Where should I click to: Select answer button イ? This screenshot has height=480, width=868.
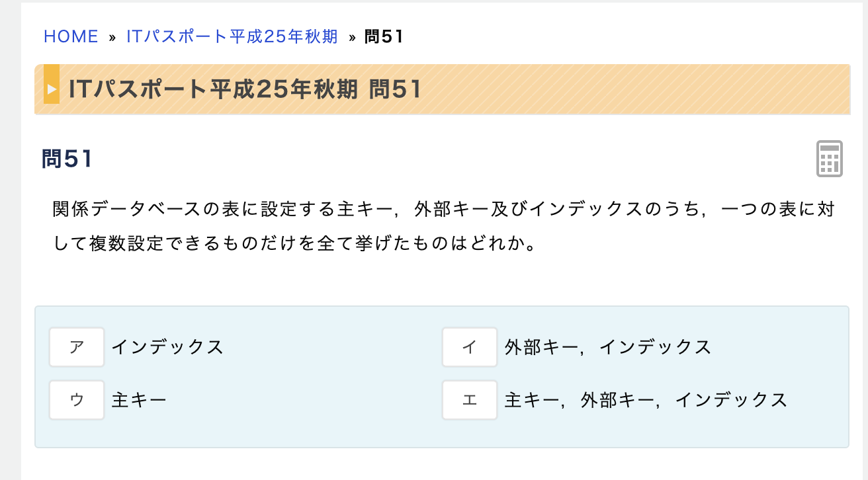470,347
